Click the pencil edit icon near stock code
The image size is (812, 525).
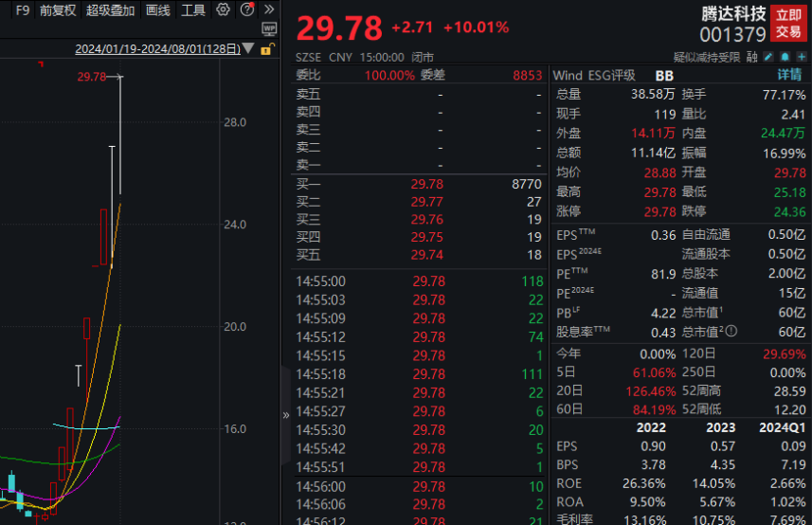pos(768,58)
